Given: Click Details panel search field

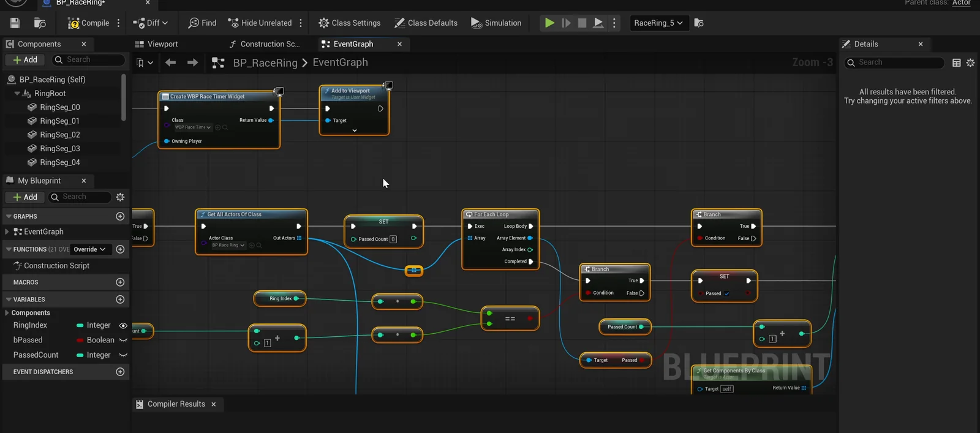Looking at the screenshot, I should 894,62.
